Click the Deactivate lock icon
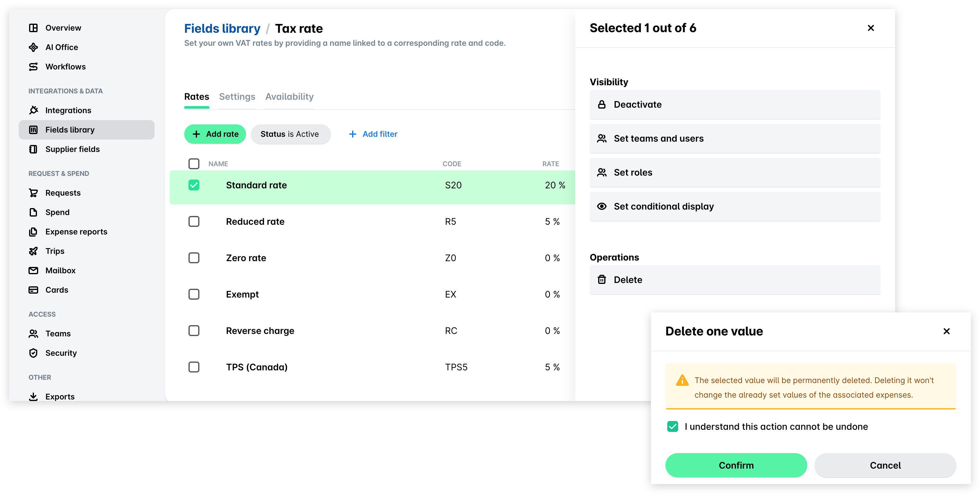 tap(602, 104)
